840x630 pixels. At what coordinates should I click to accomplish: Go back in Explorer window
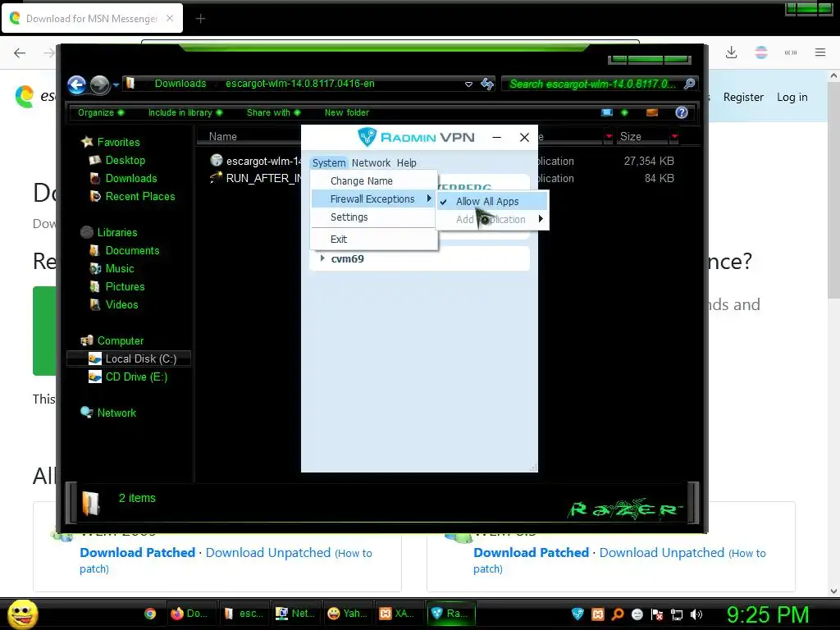76,84
